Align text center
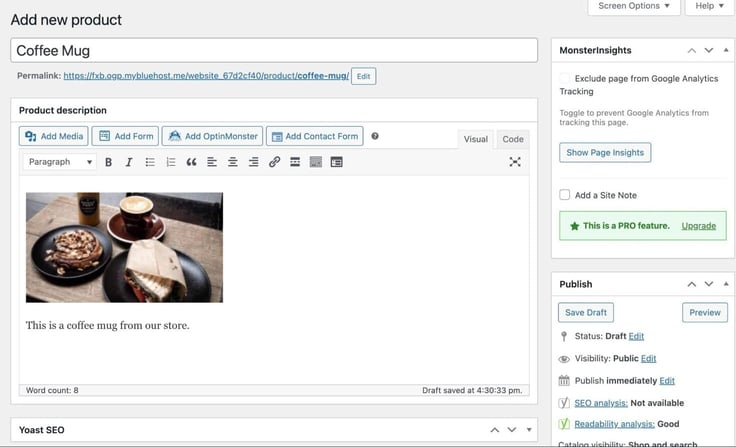The image size is (736, 447). pos(232,162)
